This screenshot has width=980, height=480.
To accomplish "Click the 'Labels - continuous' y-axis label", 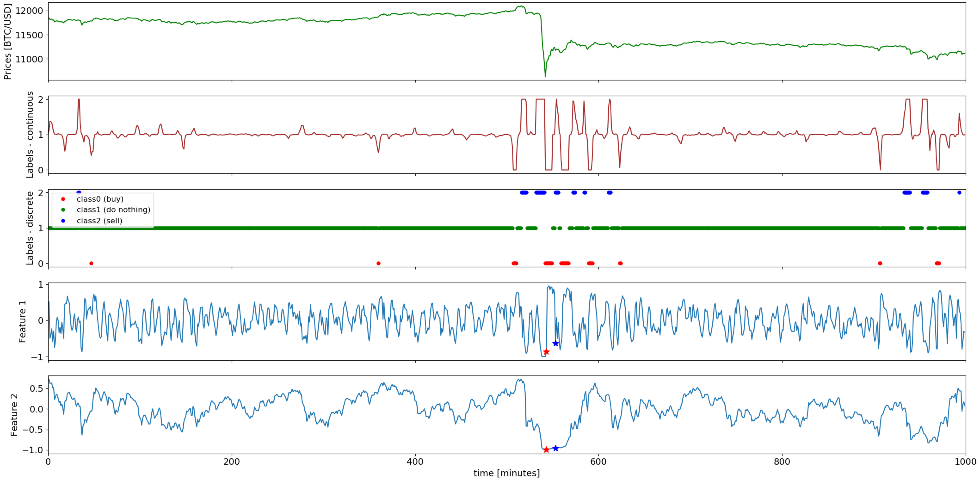I will (x=30, y=135).
